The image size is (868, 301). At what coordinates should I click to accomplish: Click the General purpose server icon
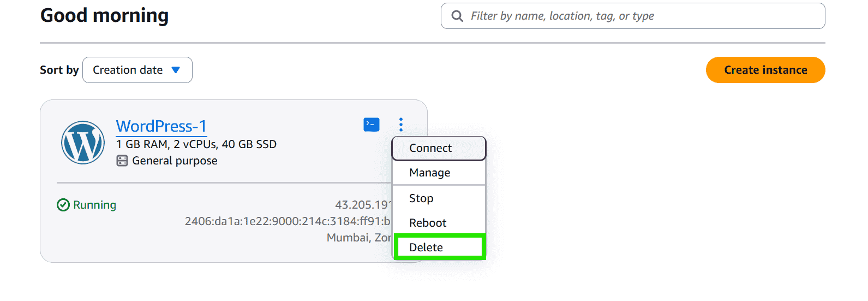(122, 161)
